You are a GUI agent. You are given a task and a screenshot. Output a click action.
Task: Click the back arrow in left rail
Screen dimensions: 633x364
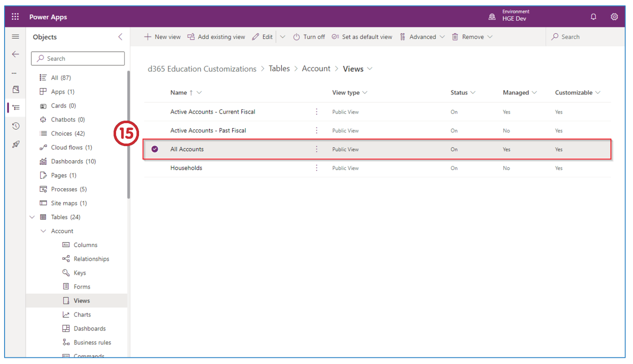click(15, 54)
